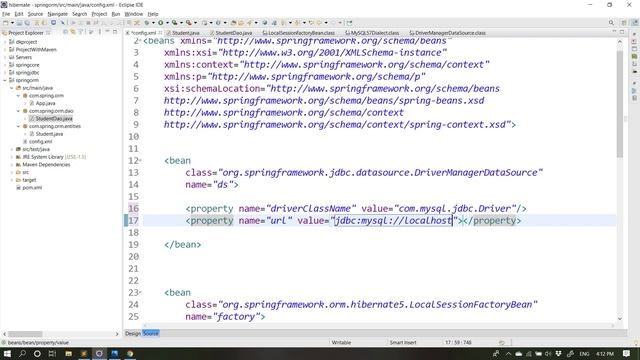Click Collapse All in Project Explorer
The width and height of the screenshot is (640, 360).
(x=65, y=32)
